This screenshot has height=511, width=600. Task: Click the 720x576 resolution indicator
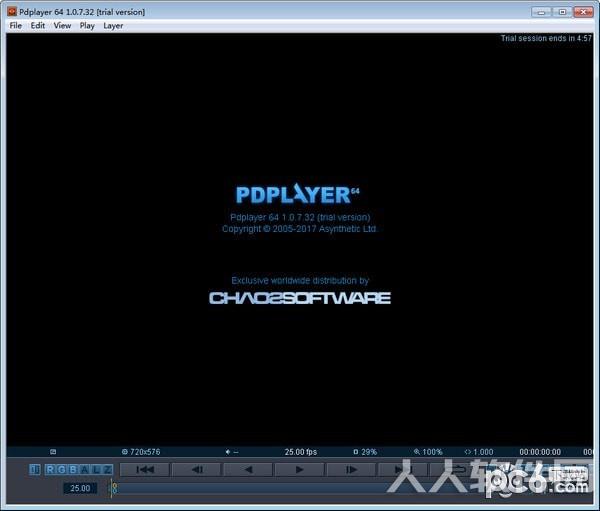[x=141, y=452]
